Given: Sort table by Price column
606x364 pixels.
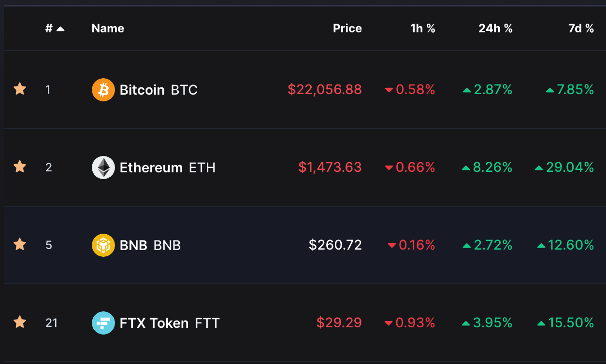Looking at the screenshot, I should [x=347, y=28].
